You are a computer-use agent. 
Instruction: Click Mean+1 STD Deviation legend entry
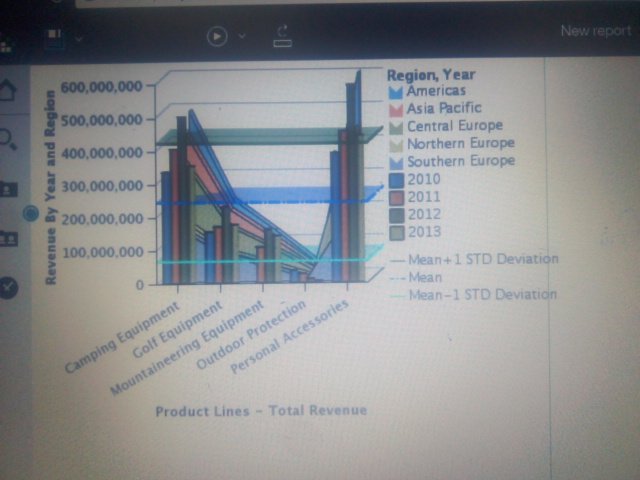(474, 259)
